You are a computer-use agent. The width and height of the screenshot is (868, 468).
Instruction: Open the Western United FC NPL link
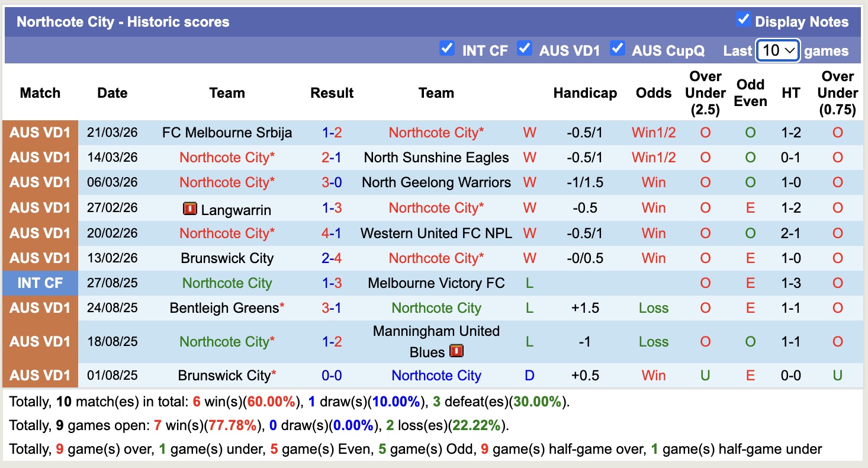click(436, 233)
